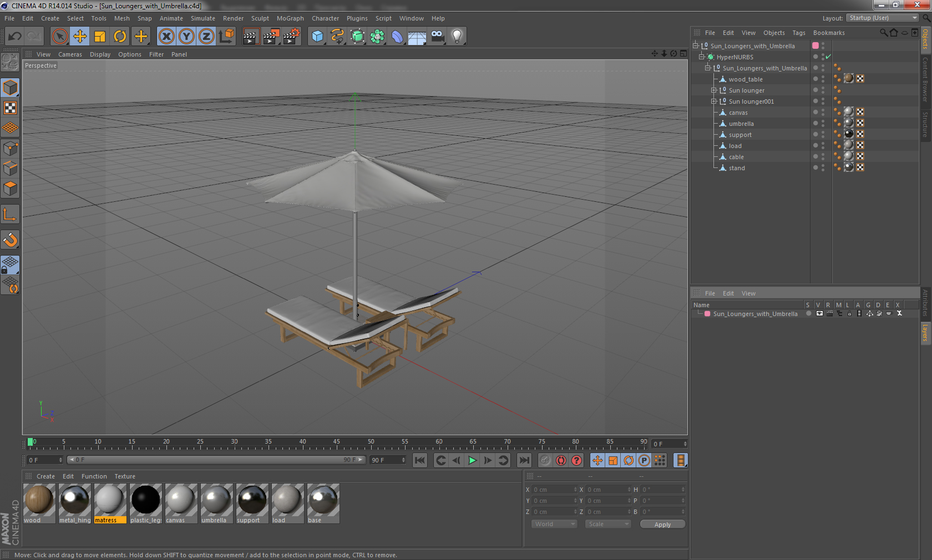Click the Render to Picture Viewer icon

click(x=271, y=37)
